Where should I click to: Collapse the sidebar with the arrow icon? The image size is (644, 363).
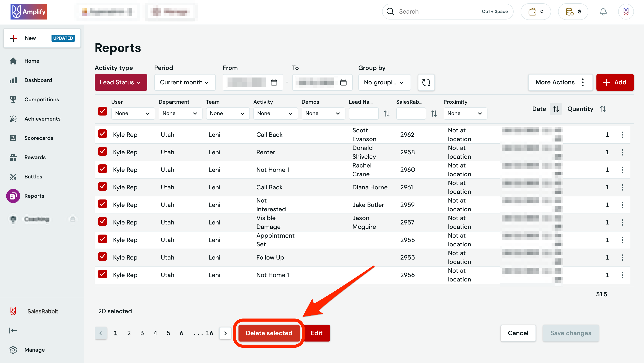[x=13, y=330]
